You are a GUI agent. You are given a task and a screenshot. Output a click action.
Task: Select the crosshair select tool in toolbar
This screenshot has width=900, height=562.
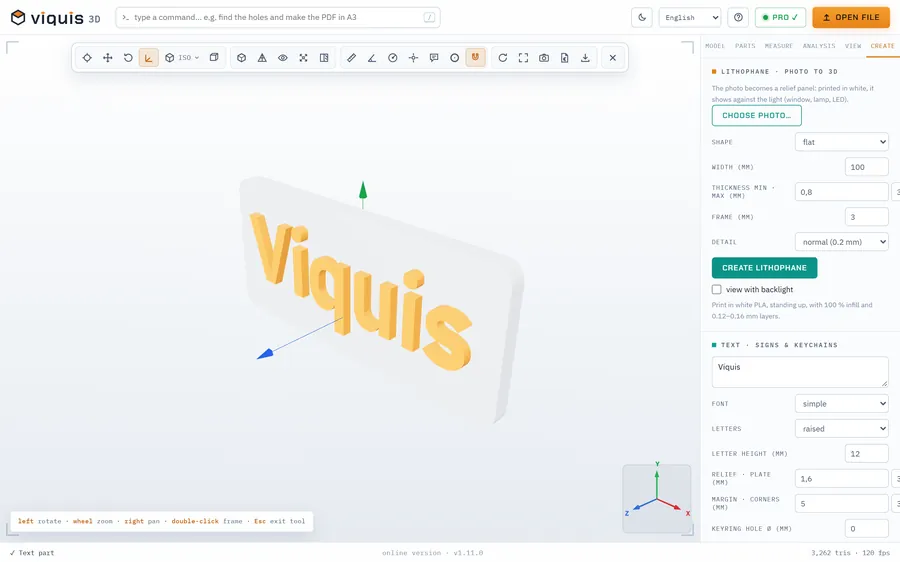(87, 57)
